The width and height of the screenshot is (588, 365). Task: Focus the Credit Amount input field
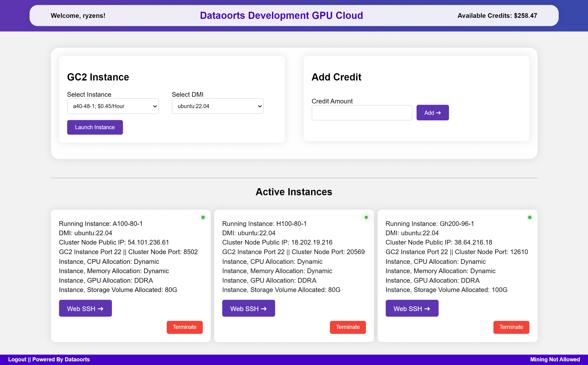pyautogui.click(x=362, y=113)
